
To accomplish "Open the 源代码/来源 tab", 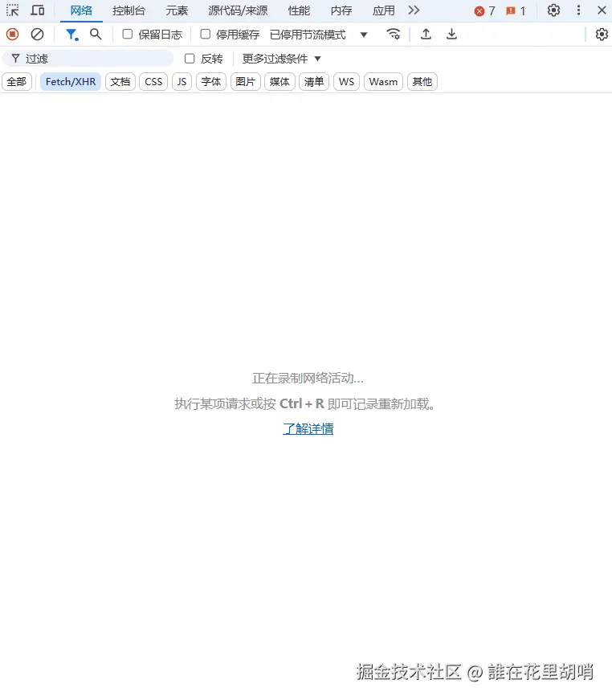I will click(238, 10).
